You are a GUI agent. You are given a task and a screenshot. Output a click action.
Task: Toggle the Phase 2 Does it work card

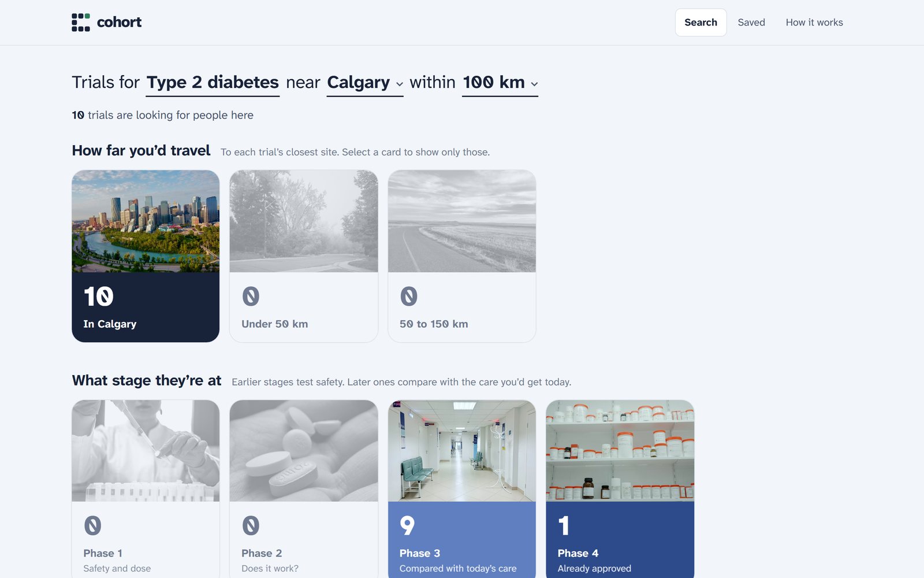[x=304, y=489]
